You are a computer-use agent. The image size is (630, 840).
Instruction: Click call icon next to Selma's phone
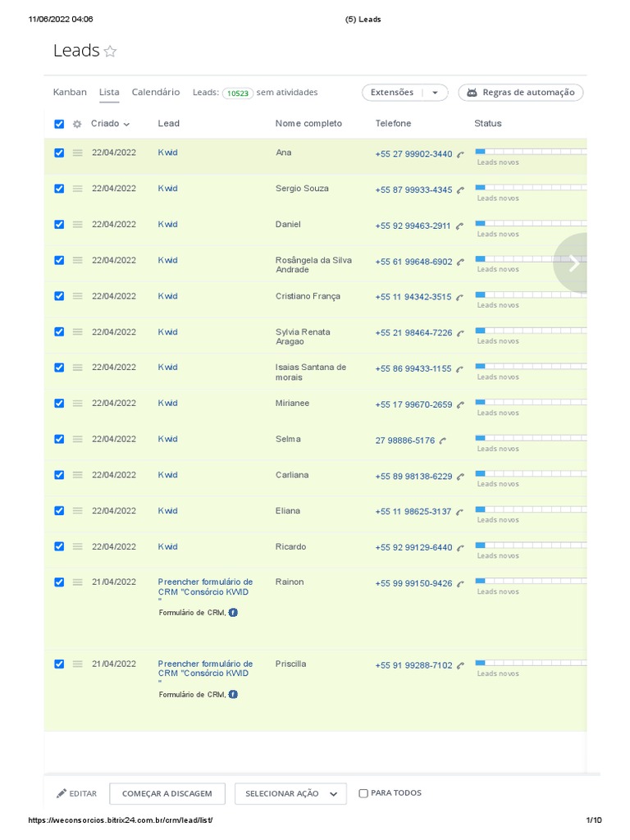click(x=443, y=441)
